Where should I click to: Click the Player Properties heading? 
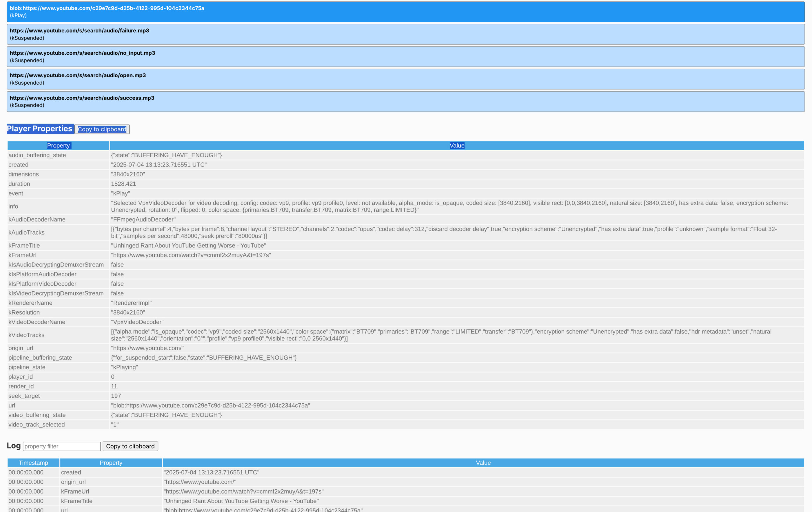39,129
